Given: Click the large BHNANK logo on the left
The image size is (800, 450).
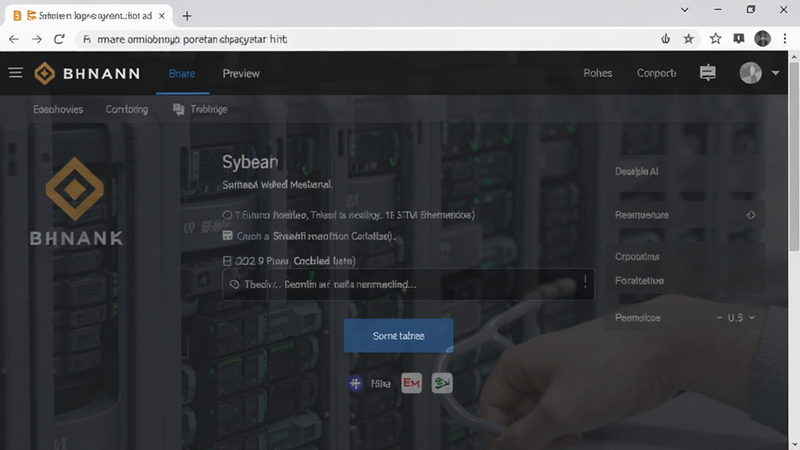Looking at the screenshot, I should click(76, 202).
